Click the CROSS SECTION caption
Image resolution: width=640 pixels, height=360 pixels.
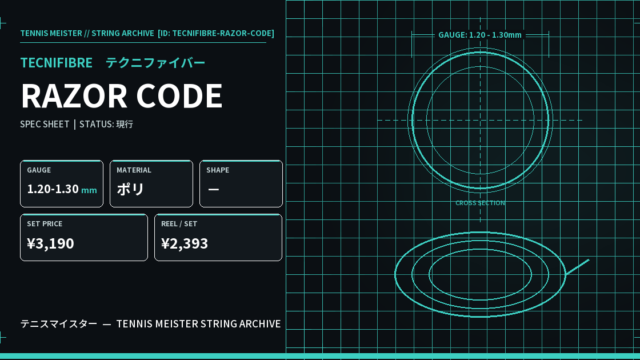tap(480, 203)
